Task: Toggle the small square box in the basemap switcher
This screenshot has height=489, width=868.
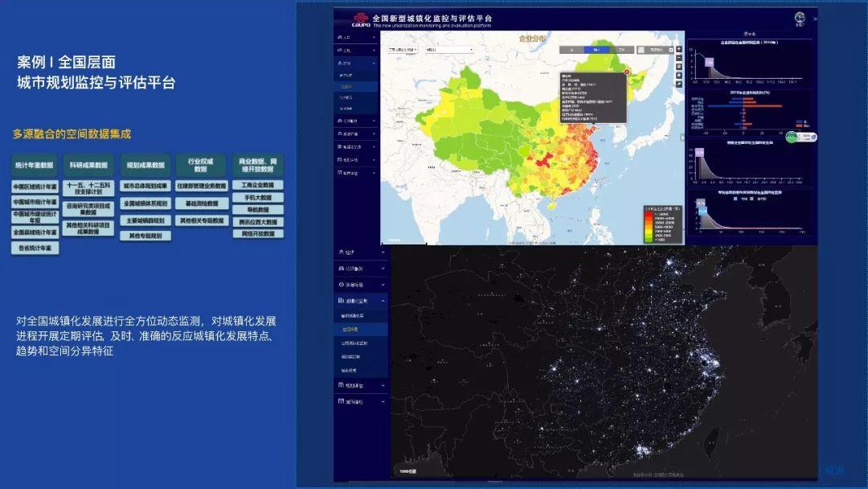Action: coord(671,50)
